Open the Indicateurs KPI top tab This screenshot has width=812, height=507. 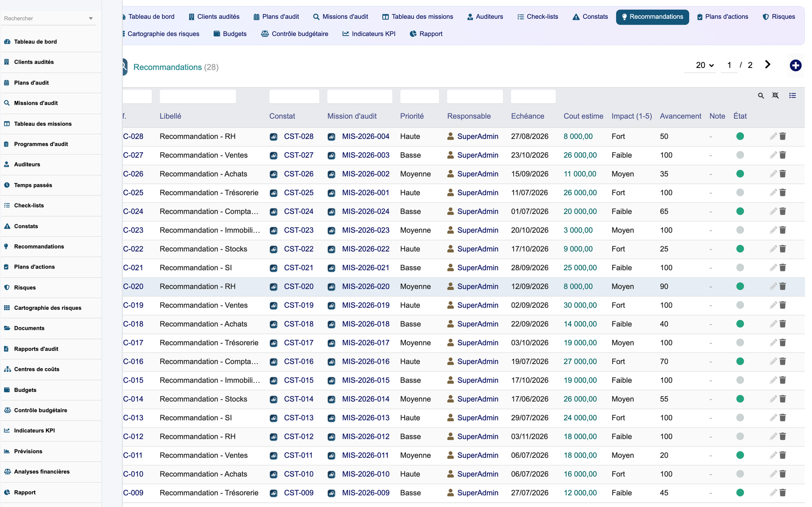(368, 34)
